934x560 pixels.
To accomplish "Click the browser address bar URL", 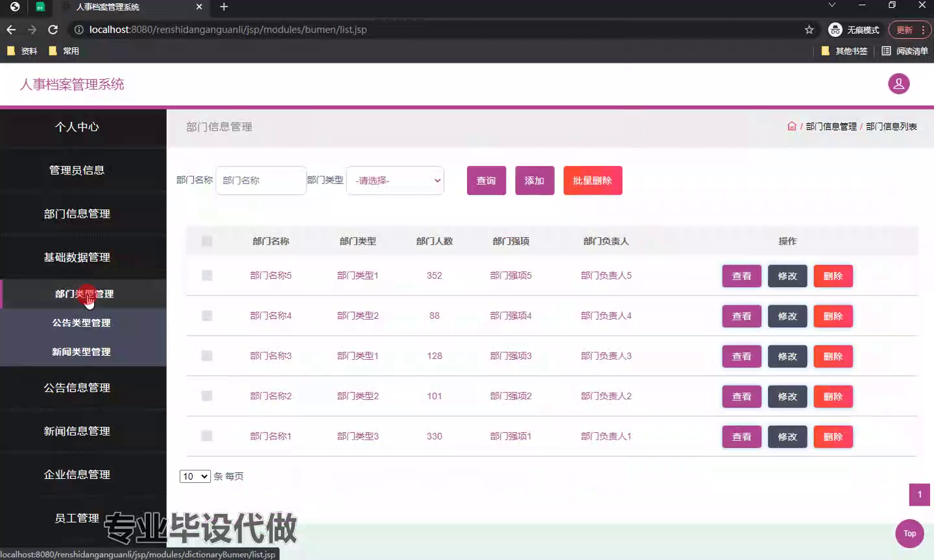I will [x=228, y=30].
